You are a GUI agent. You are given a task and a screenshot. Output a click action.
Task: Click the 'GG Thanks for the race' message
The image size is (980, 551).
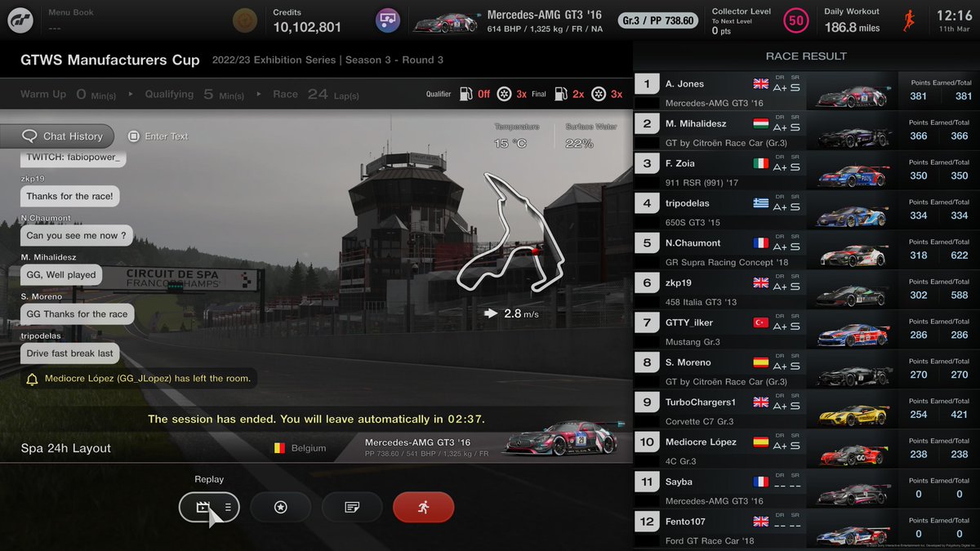click(77, 314)
